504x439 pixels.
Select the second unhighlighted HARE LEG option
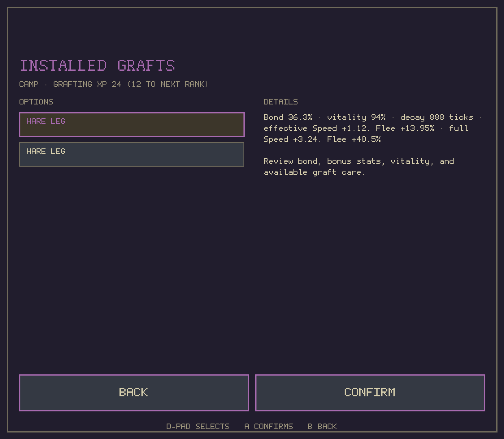(x=132, y=154)
